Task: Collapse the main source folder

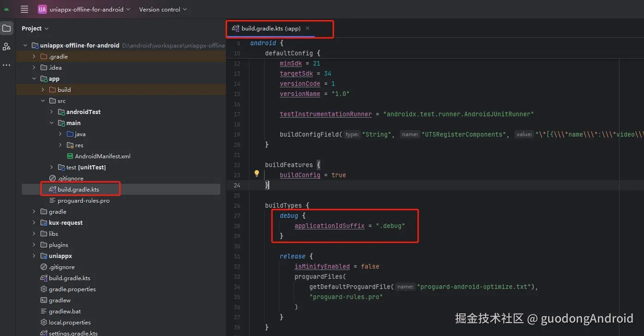Action: pyautogui.click(x=52, y=123)
